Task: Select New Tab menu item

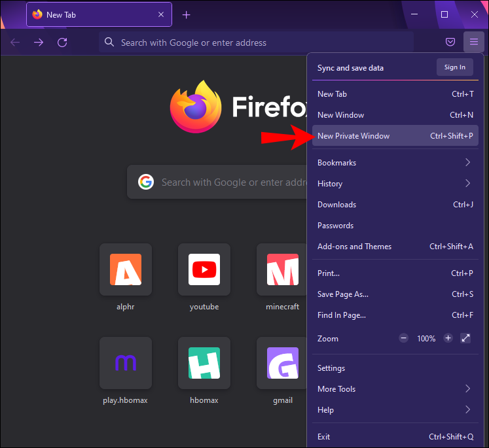Action: click(395, 94)
